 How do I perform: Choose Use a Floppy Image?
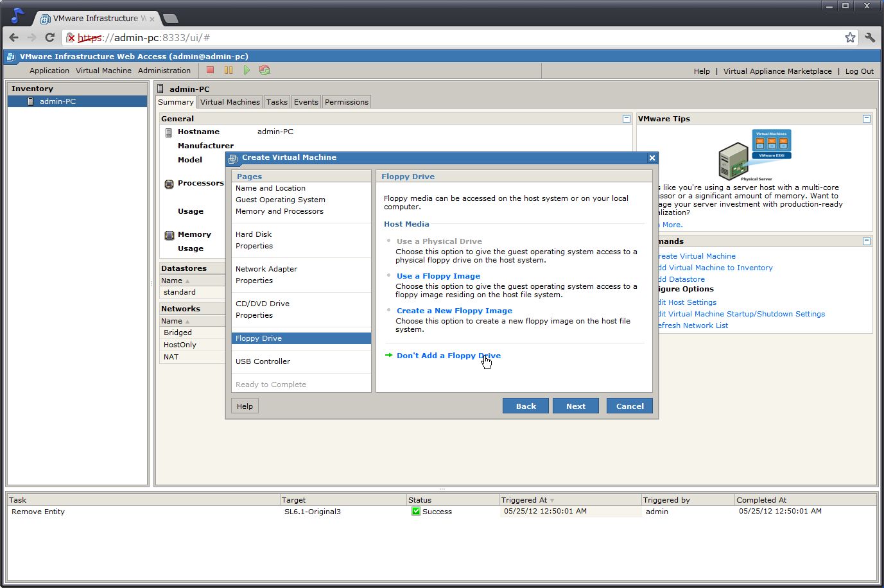click(x=438, y=276)
